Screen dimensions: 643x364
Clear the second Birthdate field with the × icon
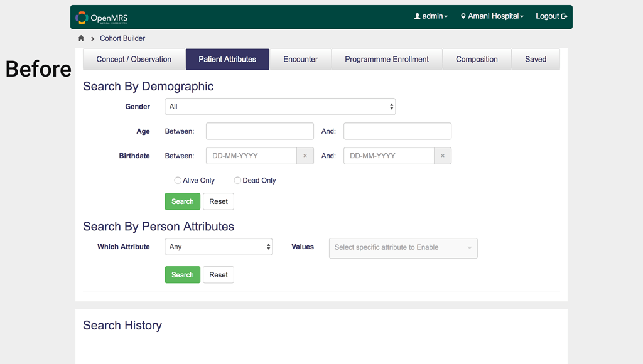click(443, 156)
